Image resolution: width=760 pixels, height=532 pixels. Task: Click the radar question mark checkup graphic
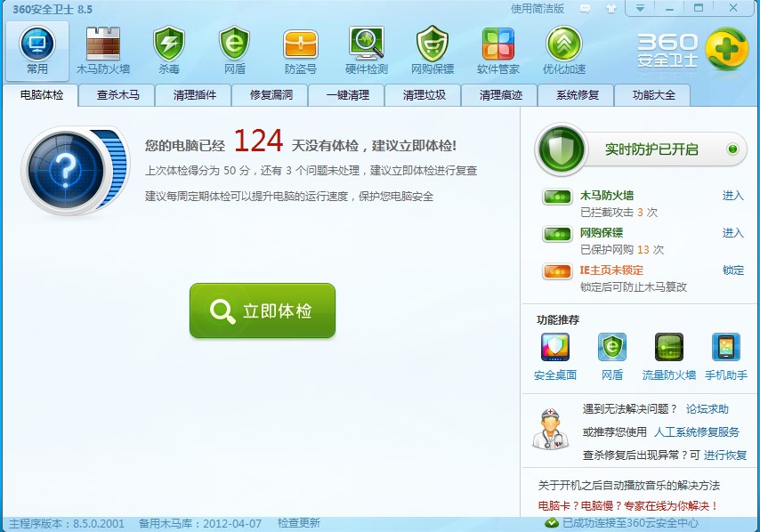pos(77,170)
